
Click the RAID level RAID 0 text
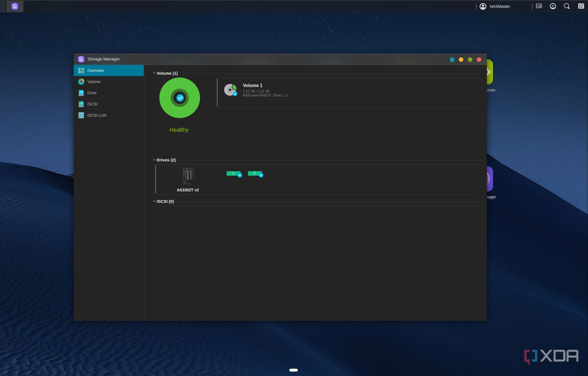tap(265, 95)
